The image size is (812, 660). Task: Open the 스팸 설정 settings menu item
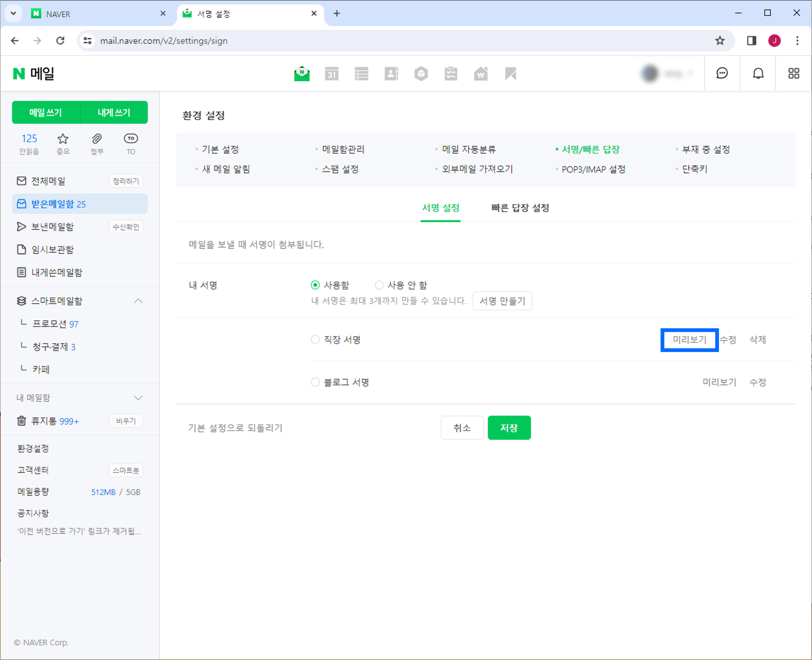point(340,169)
